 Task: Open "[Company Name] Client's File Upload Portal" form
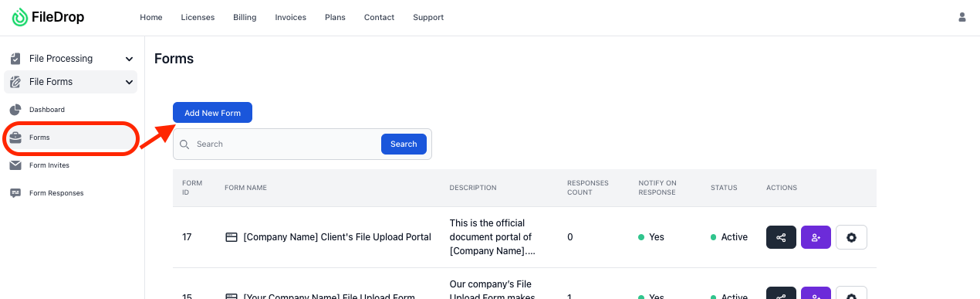(337, 237)
